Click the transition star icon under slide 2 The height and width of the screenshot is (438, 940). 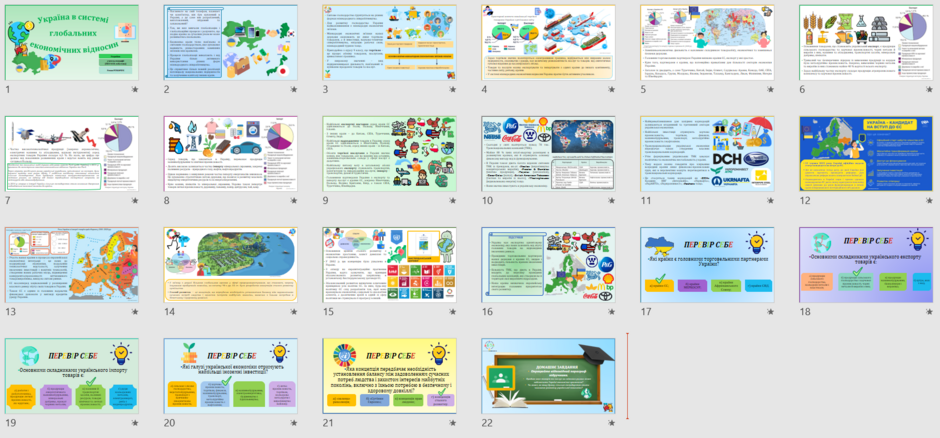point(294,90)
